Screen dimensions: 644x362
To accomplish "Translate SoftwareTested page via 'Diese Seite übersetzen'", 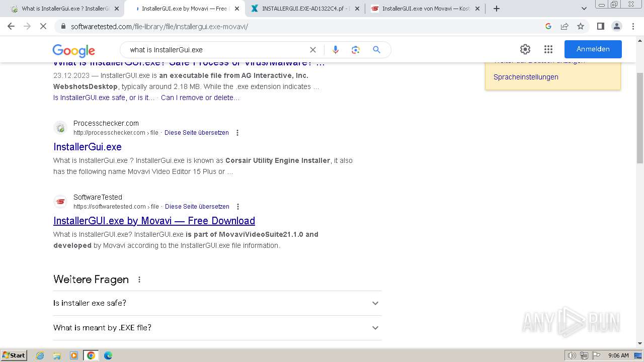I will tap(197, 207).
